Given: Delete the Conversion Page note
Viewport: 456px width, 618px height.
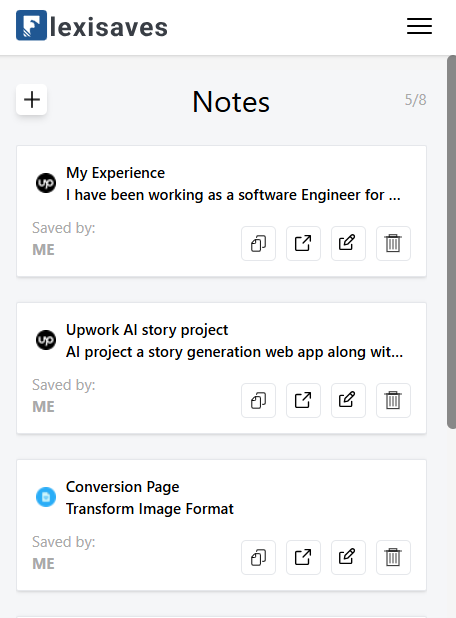Looking at the screenshot, I should (393, 557).
